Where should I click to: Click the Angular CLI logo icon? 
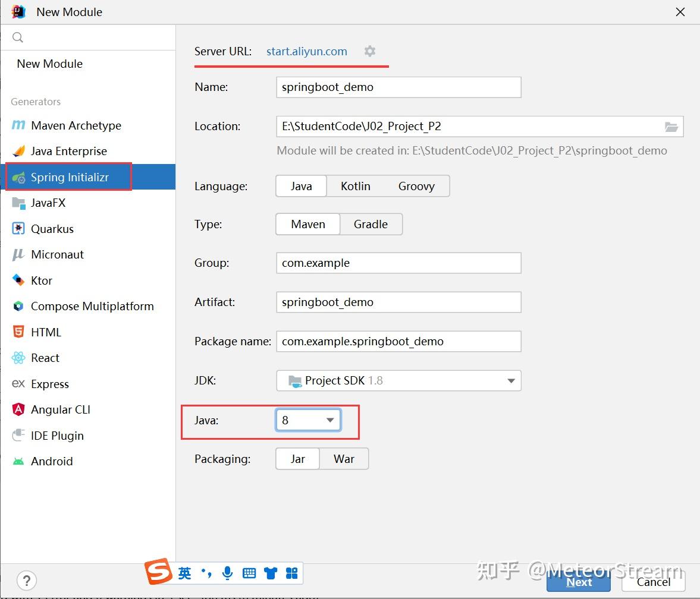(18, 409)
